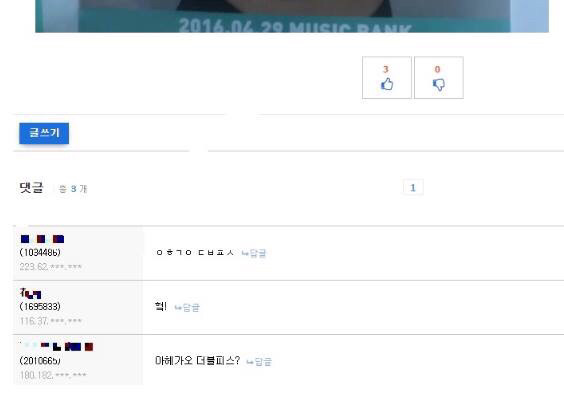Select the first commenter's avatar nickname icon
Image resolution: width=564 pixels, height=402 pixels.
pyautogui.click(x=42, y=239)
